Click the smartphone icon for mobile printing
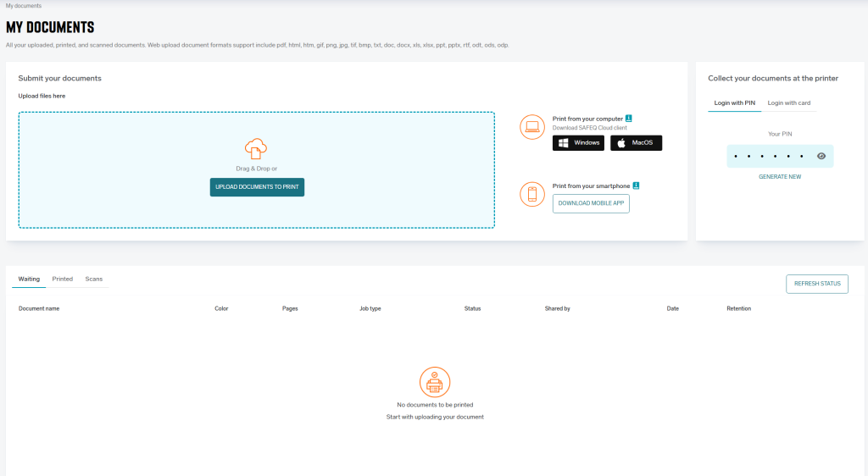This screenshot has width=868, height=476. pos(531,194)
